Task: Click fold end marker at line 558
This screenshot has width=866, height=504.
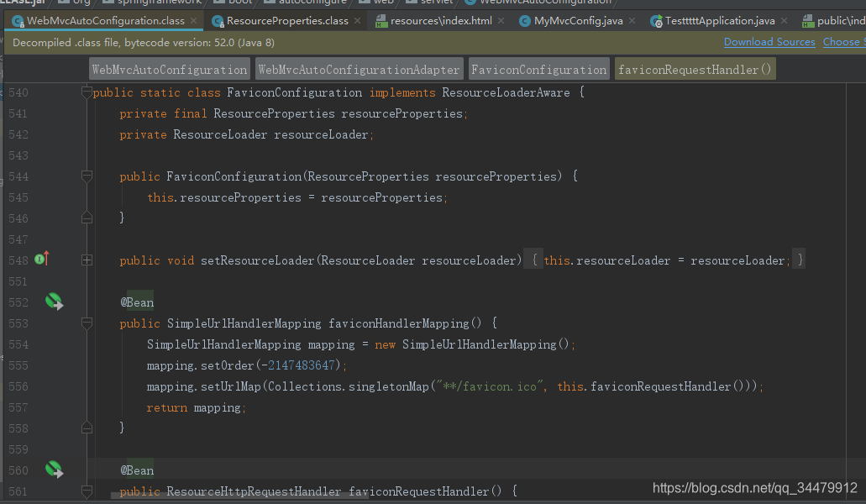Action: pyautogui.click(x=87, y=428)
